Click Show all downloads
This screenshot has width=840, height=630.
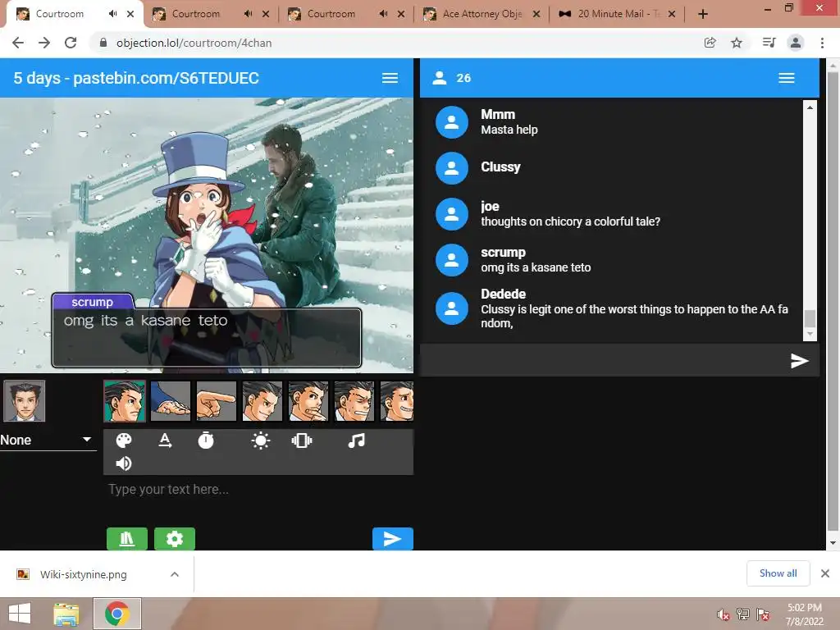[778, 573]
